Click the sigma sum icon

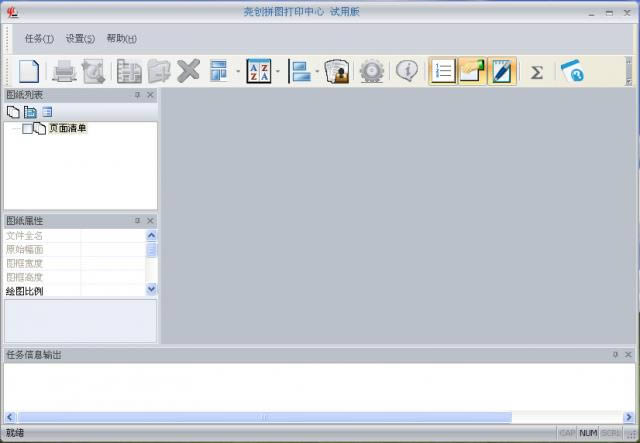(x=536, y=72)
